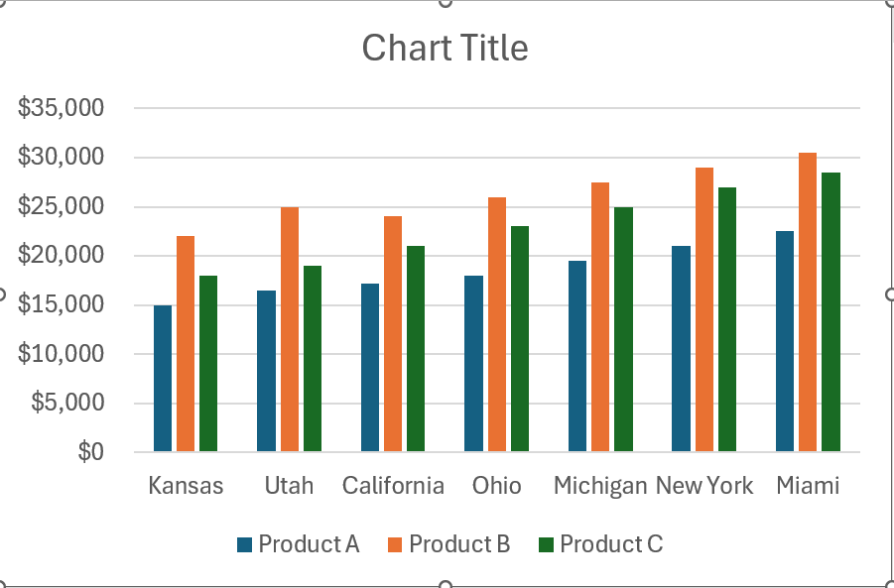The image size is (894, 588).
Task: Select the orange Product B legend swatch
Action: pyautogui.click(x=395, y=544)
